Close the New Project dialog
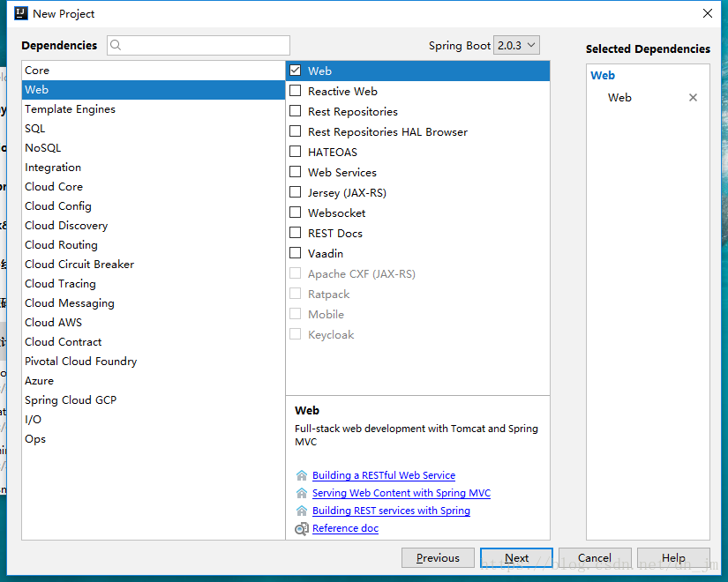Viewport: 728px width, 582px height. tap(707, 13)
